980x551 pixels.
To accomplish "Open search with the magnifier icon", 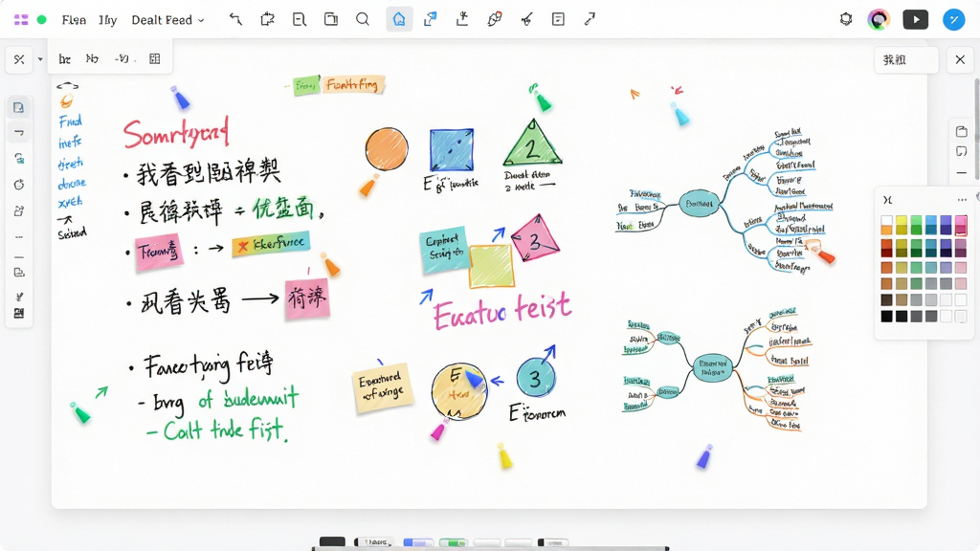I will point(363,19).
